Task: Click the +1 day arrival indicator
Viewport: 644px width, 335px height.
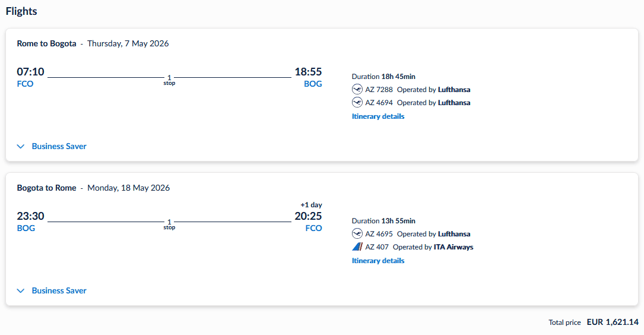Action: pyautogui.click(x=311, y=205)
